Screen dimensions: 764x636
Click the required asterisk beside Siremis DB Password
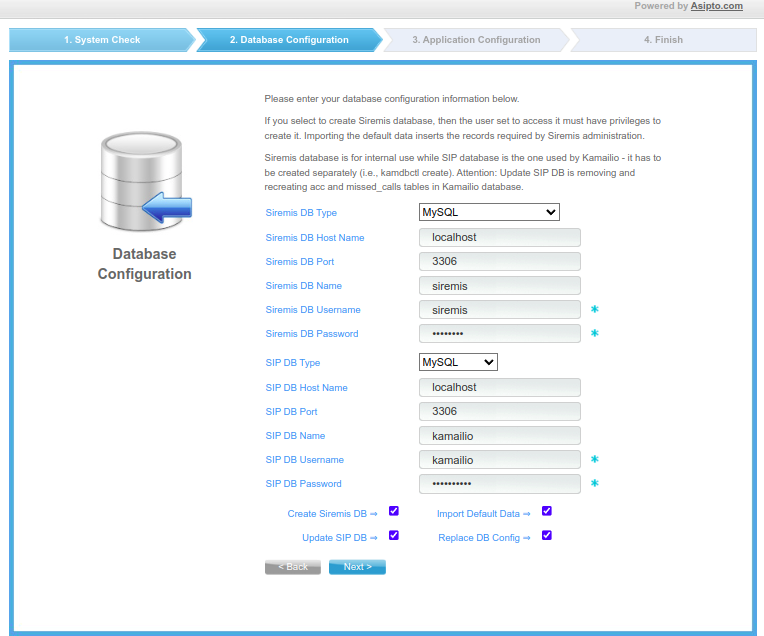click(594, 333)
